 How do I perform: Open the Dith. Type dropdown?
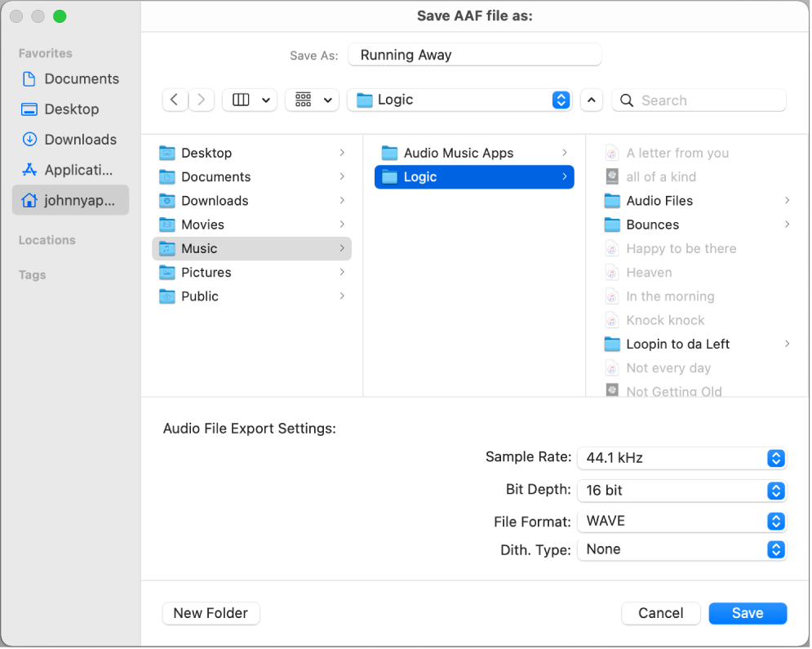point(681,549)
